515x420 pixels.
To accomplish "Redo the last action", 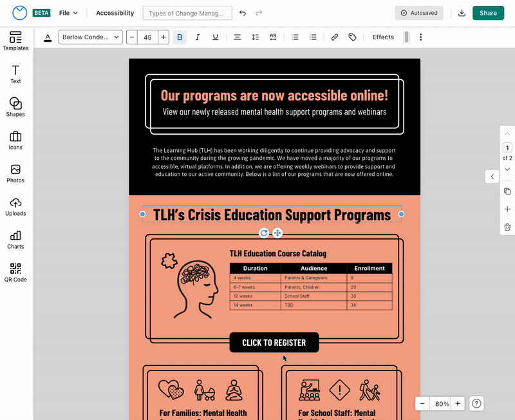I will [x=259, y=13].
